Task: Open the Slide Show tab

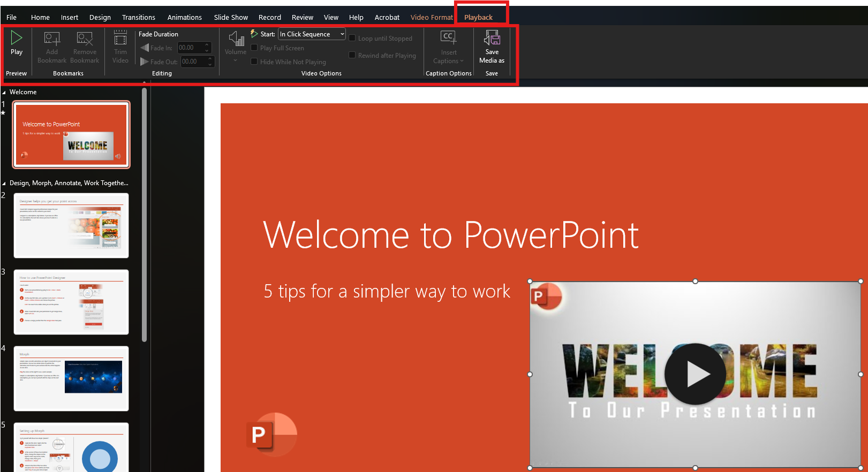Action: [x=231, y=17]
